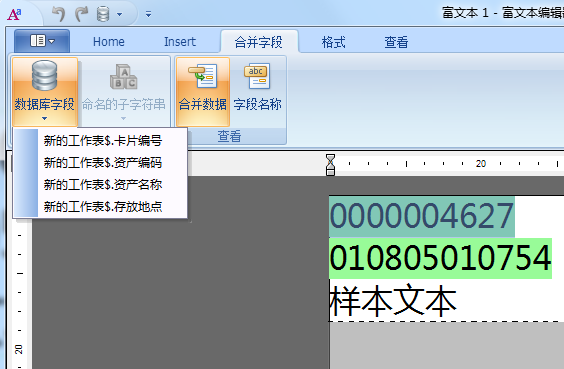The image size is (564, 369).
Task: Switch to the Home tab
Action: (x=109, y=42)
